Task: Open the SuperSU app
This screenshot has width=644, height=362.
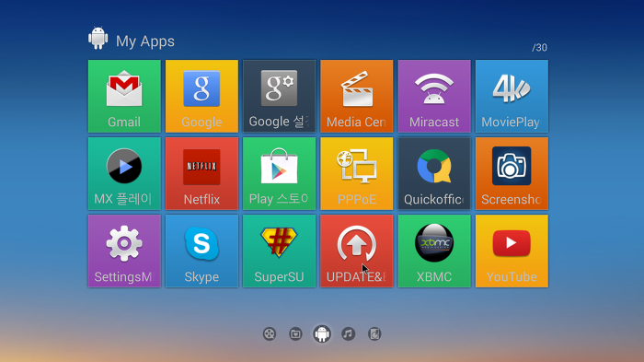Action: click(279, 251)
